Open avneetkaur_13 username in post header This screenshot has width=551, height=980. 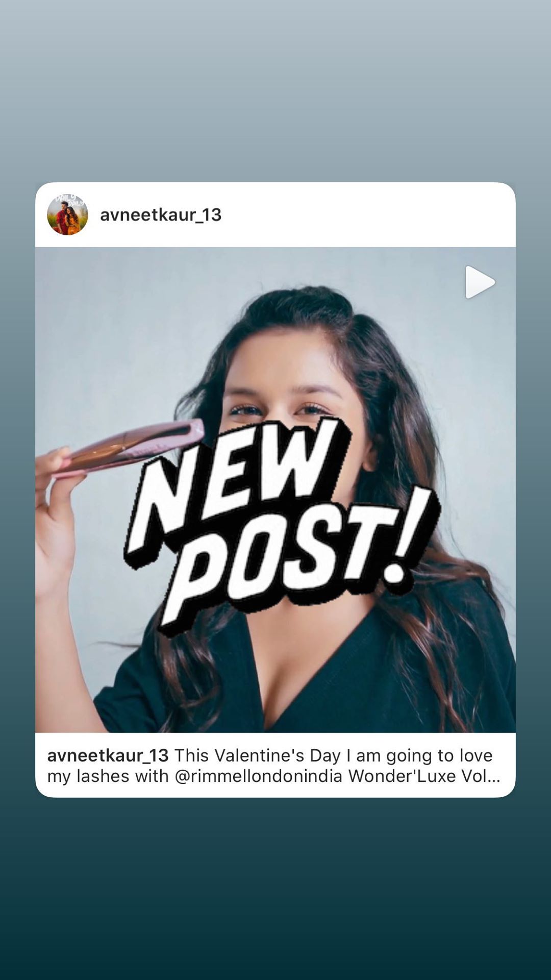click(161, 215)
